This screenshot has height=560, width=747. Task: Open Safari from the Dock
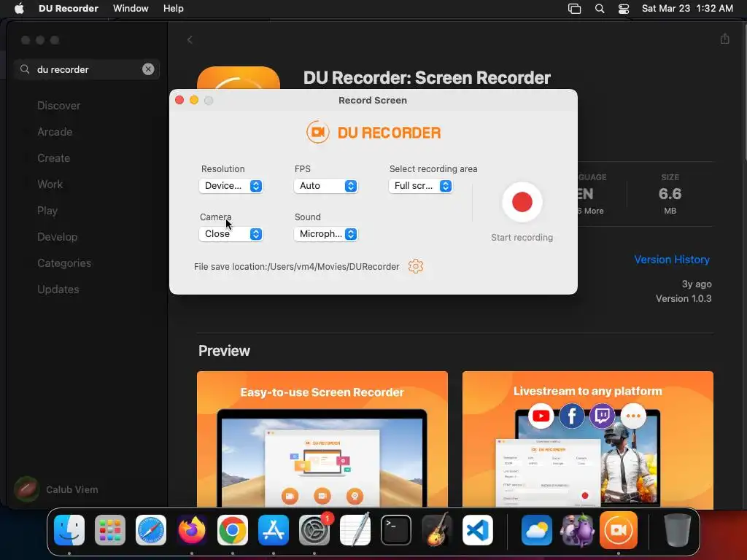150,530
